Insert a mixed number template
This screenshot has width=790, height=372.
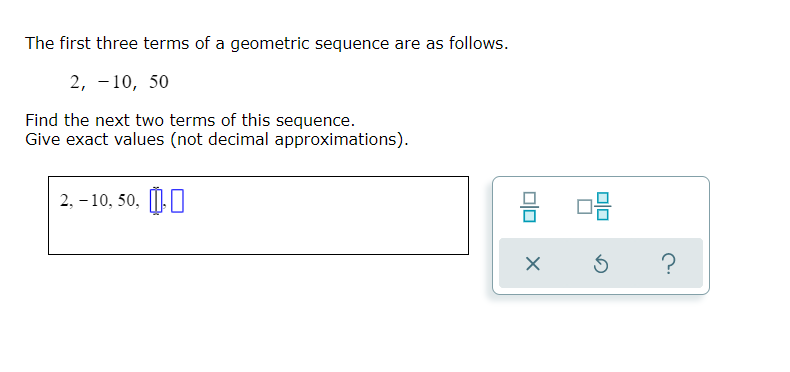coord(594,206)
